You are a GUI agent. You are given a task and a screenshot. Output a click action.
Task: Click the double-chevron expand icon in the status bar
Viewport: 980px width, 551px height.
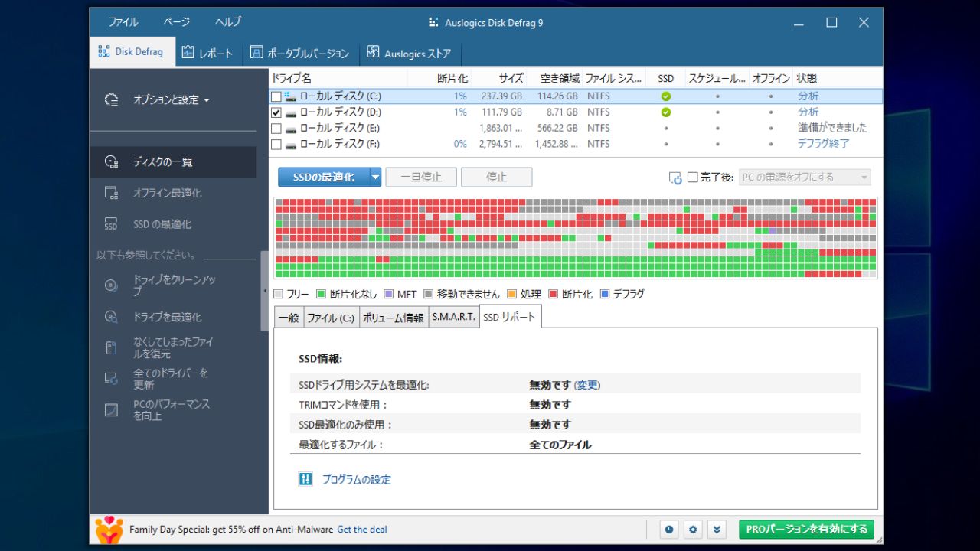pos(717,529)
